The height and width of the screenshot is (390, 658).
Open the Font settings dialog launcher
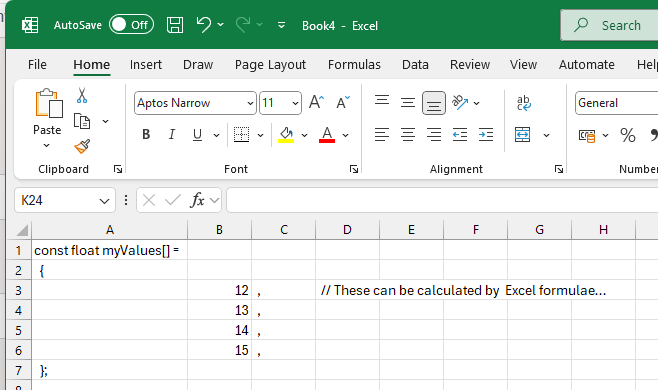click(x=354, y=169)
